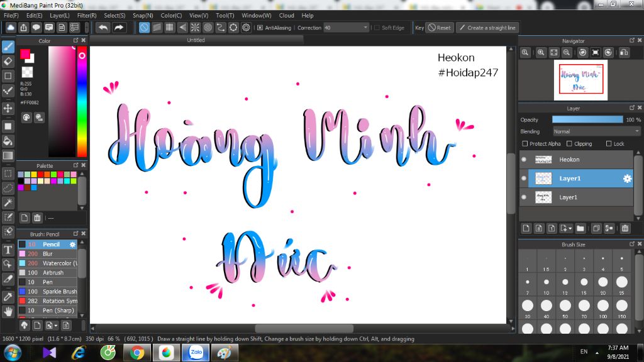Zoom in using Navigator icon
Image resolution: width=644 pixels, height=362 pixels.
click(x=541, y=53)
